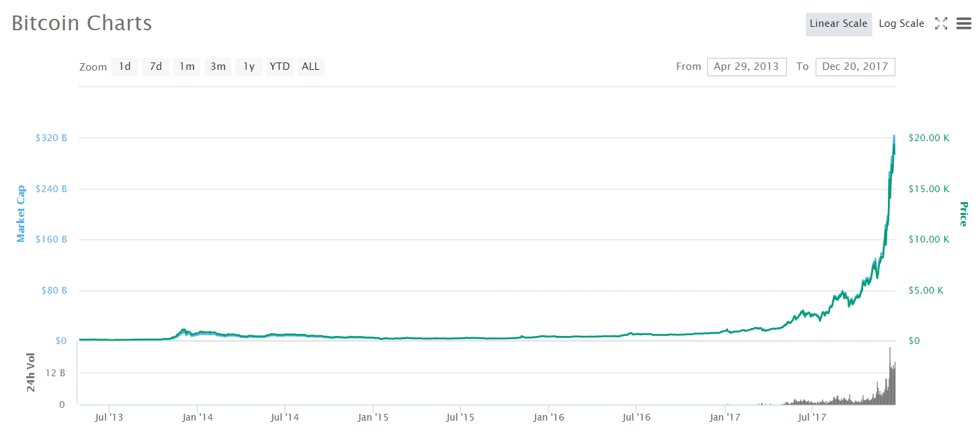980x434 pixels.
Task: Click the $80 B market cap label
Action: point(54,291)
